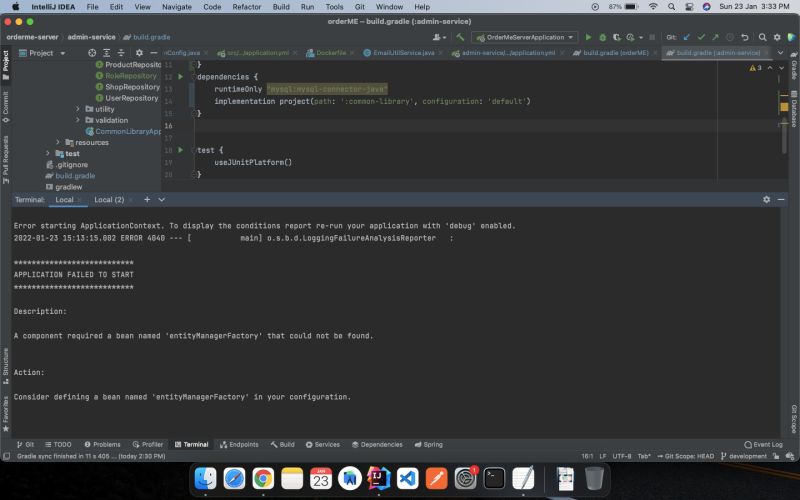
Task: Open the TODO tool window
Action: click(x=58, y=444)
